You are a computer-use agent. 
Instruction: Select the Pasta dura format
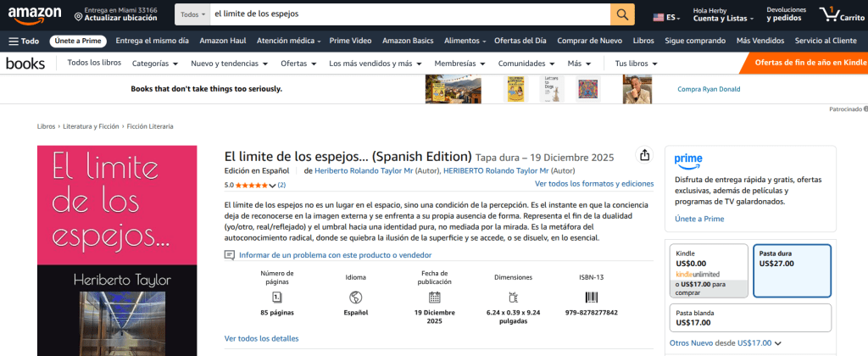792,270
